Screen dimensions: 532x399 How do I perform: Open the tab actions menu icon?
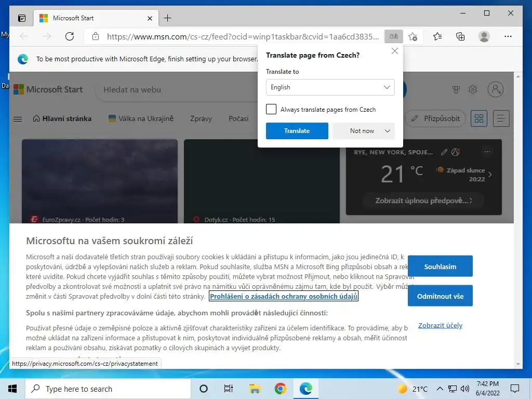point(22,18)
